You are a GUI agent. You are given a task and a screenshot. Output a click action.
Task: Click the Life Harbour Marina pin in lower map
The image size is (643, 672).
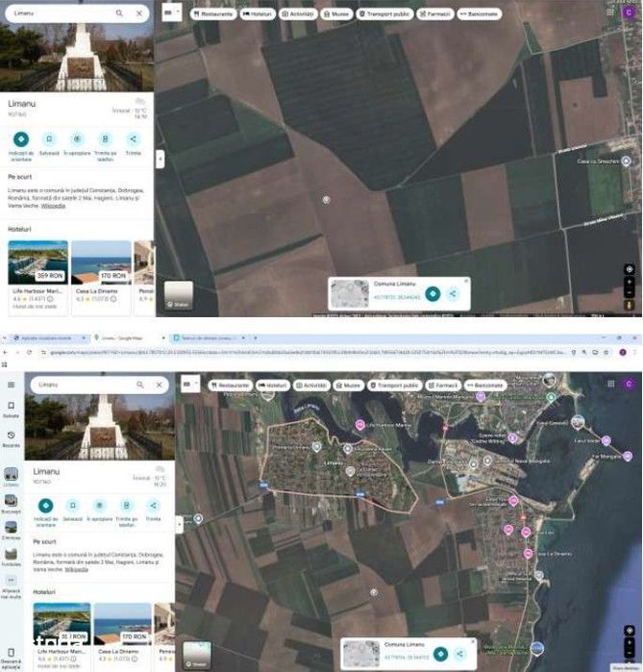(x=359, y=425)
